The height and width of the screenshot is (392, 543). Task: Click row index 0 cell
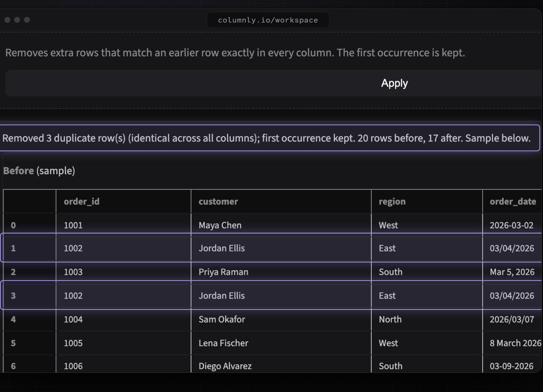coord(29,225)
